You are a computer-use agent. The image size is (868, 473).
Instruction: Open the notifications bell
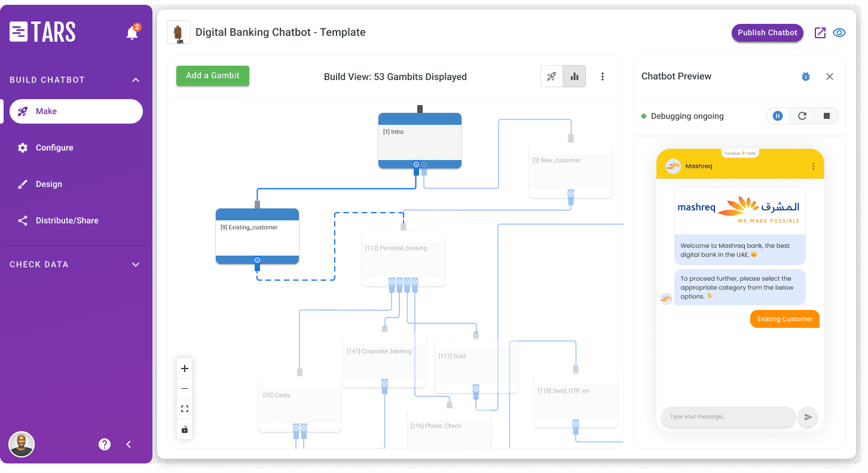click(x=132, y=33)
